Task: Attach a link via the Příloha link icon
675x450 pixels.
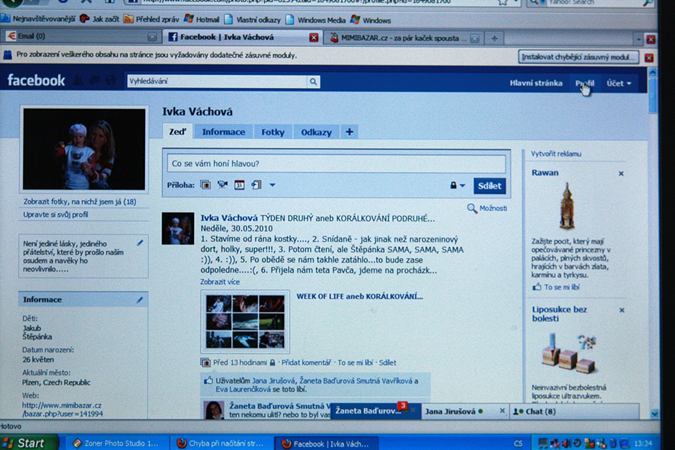Action: (256, 185)
